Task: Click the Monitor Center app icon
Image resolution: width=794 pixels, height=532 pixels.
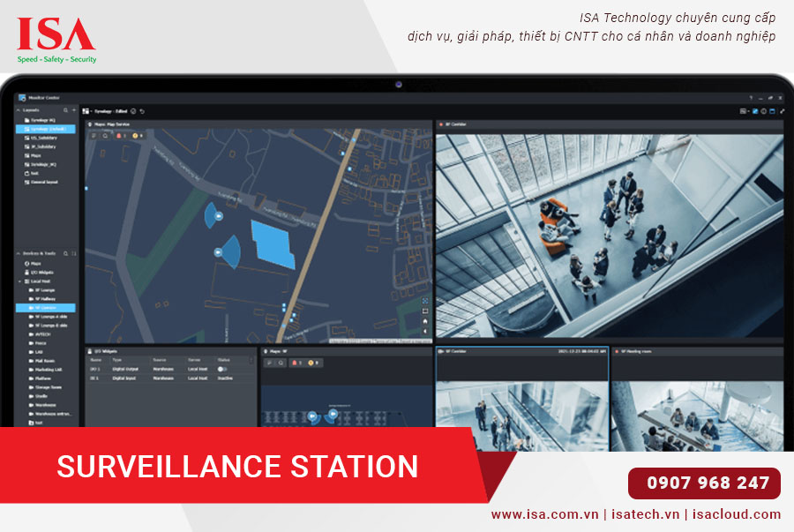Action: (x=22, y=98)
